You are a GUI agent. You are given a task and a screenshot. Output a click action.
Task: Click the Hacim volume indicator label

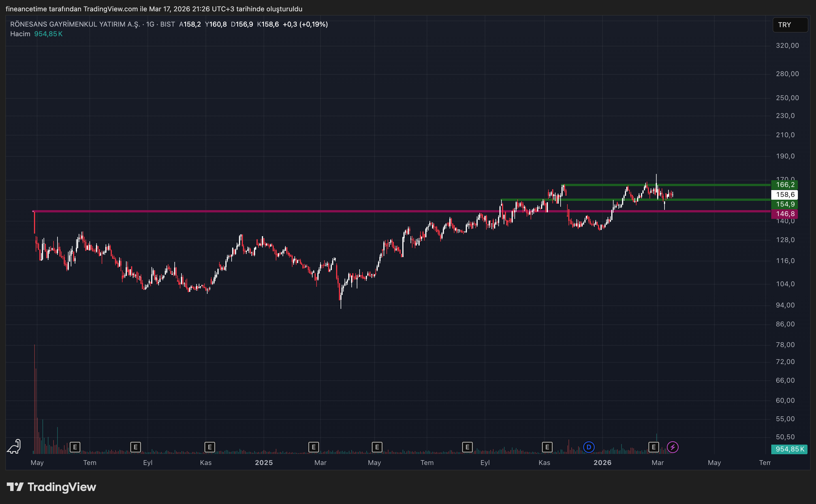(x=20, y=34)
